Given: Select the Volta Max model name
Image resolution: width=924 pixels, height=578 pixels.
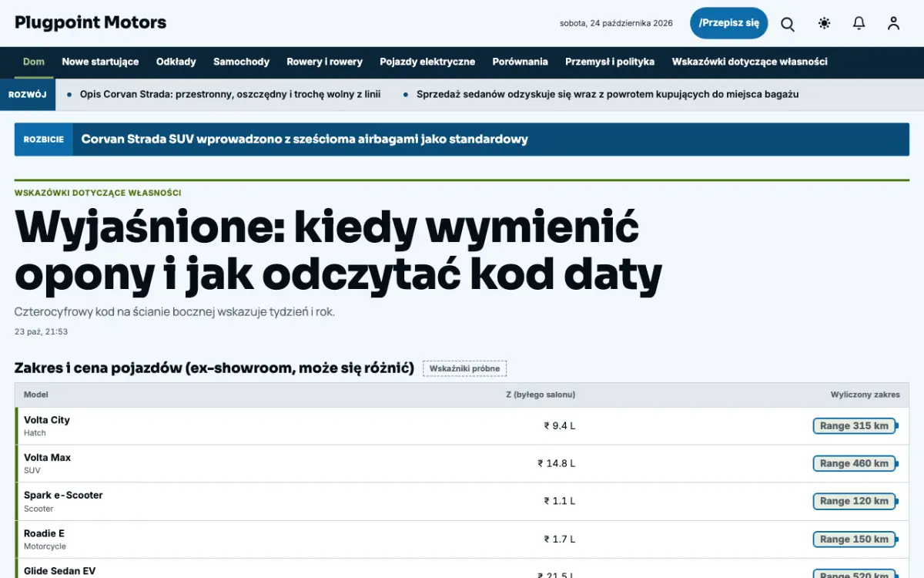Looking at the screenshot, I should click(x=47, y=458).
